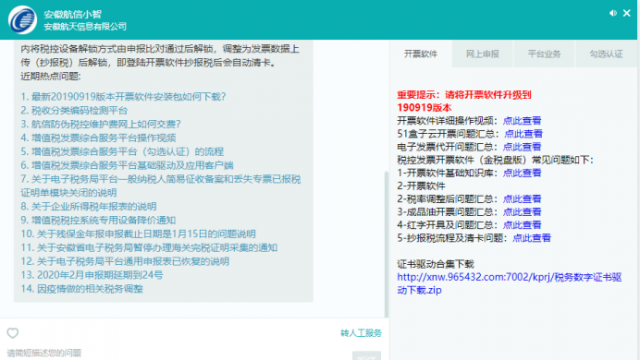Open 2020年2月申报期延期到24号 link
The height and width of the screenshot is (360, 640).
click(92, 275)
